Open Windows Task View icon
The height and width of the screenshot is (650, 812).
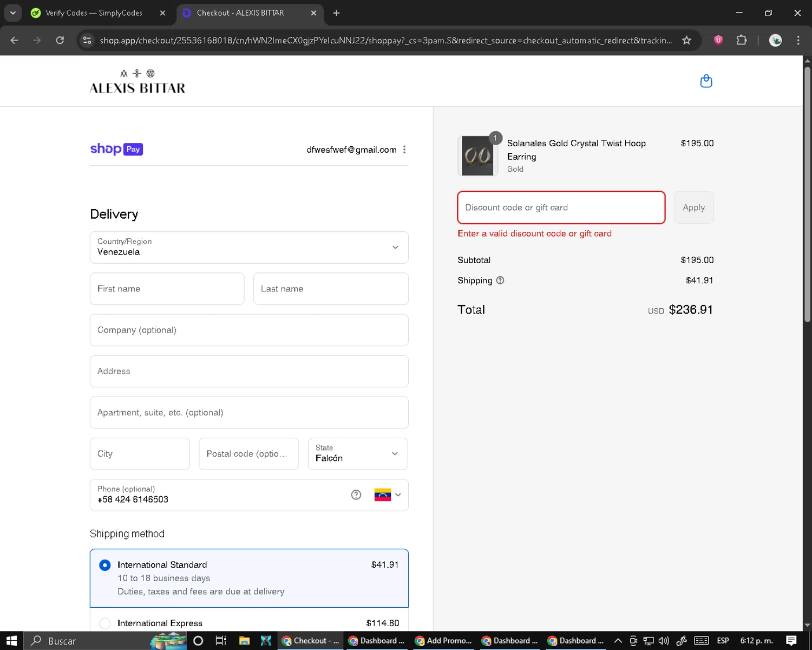click(x=221, y=641)
